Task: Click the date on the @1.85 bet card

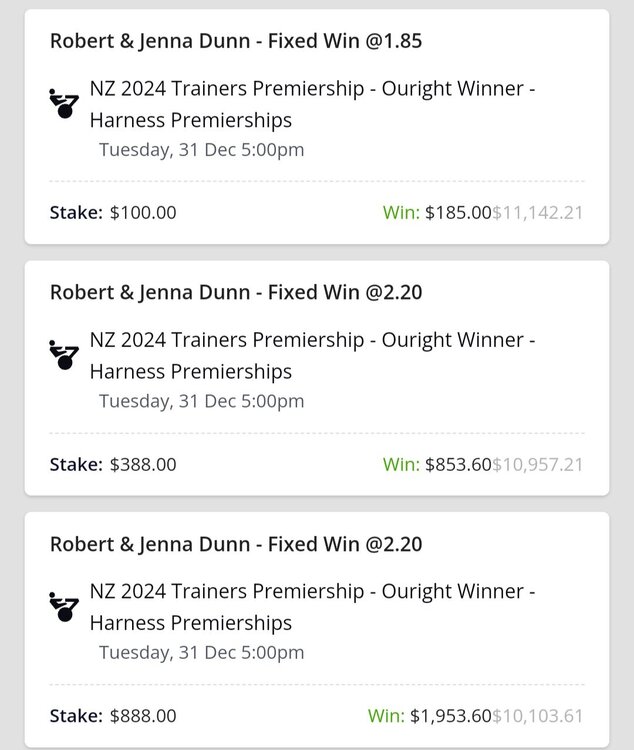Action: [201, 150]
